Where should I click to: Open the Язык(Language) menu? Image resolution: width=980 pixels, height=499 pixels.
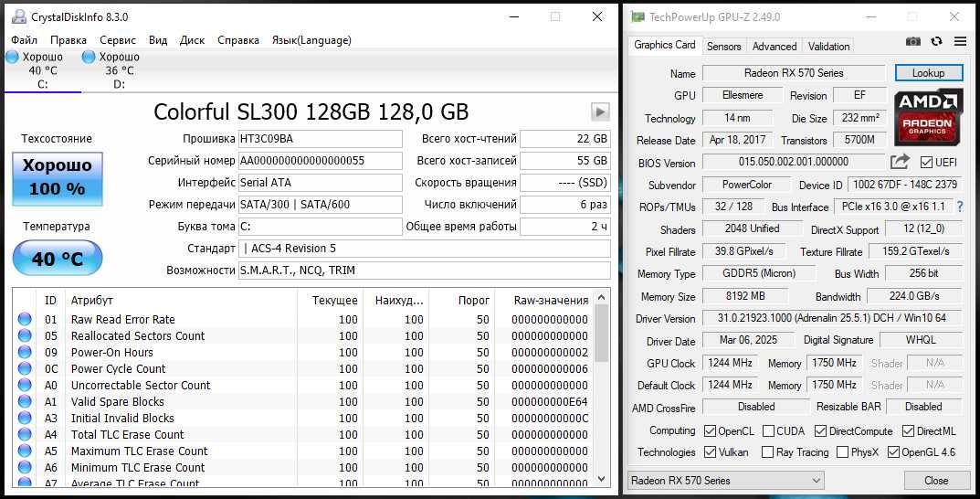pyautogui.click(x=311, y=40)
